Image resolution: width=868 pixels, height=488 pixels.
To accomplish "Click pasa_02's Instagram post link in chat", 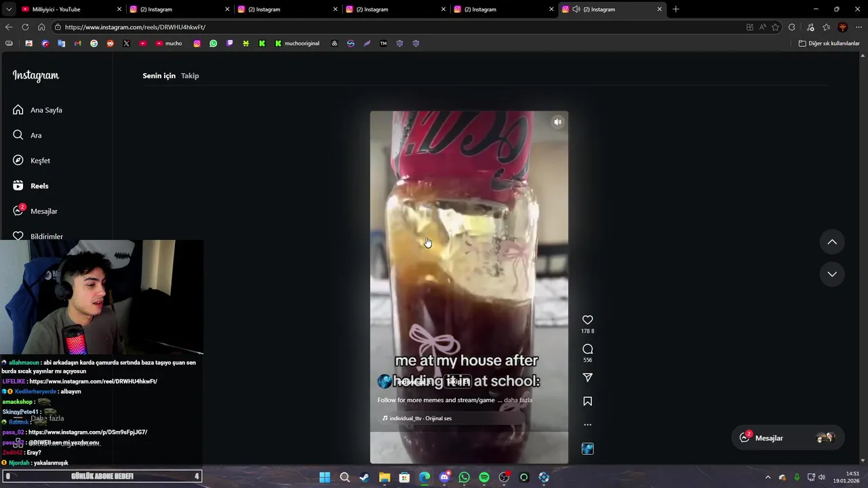I will point(87,432).
